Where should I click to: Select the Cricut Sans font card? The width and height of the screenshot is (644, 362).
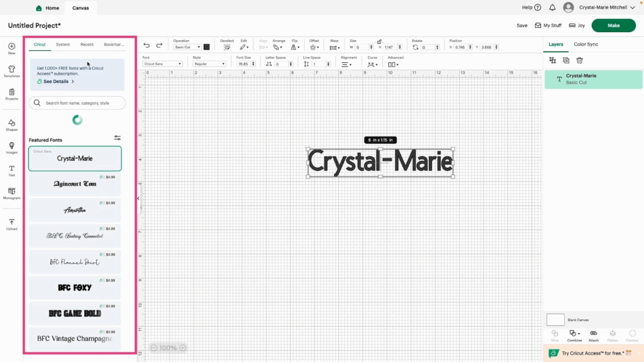click(75, 158)
